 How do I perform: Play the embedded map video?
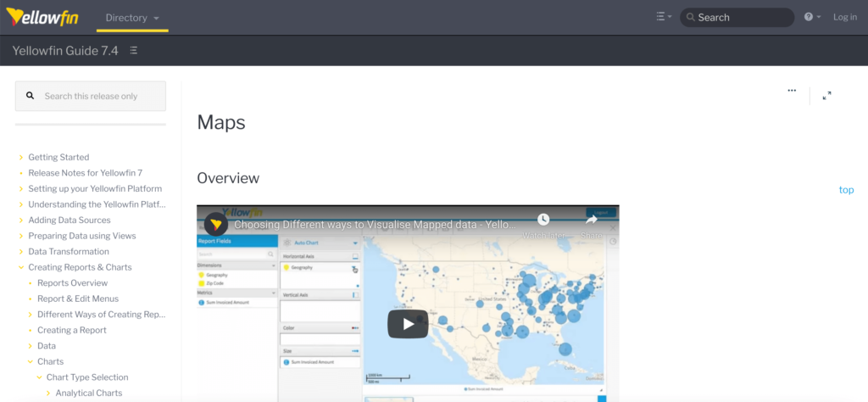pos(408,324)
